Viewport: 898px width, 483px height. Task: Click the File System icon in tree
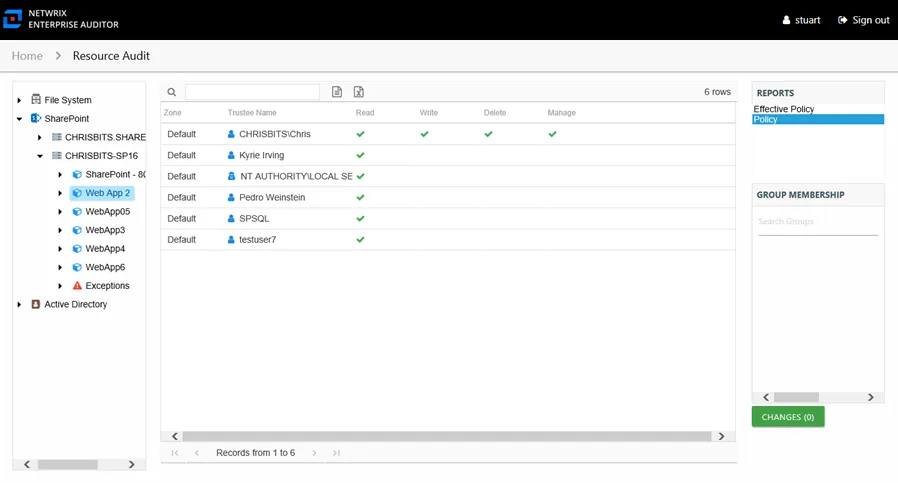36,99
